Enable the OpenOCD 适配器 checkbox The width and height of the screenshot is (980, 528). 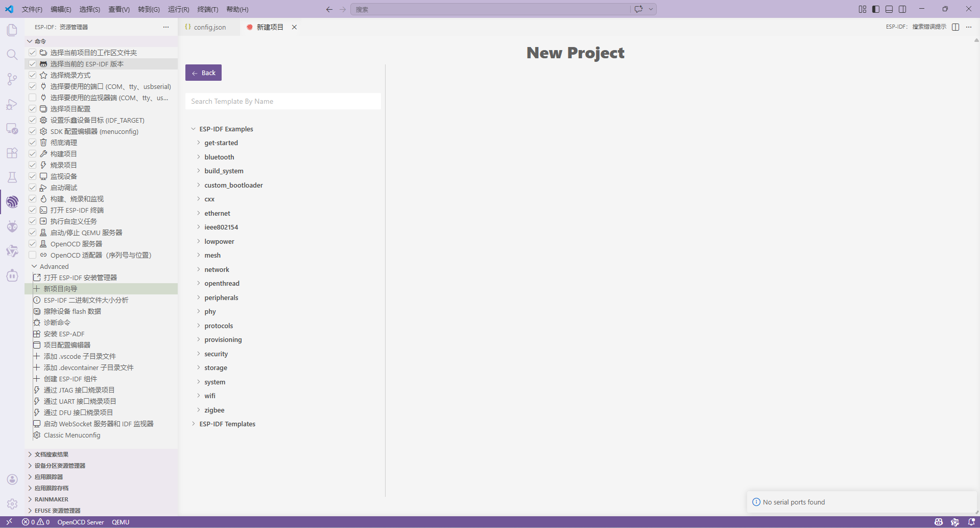coord(33,255)
